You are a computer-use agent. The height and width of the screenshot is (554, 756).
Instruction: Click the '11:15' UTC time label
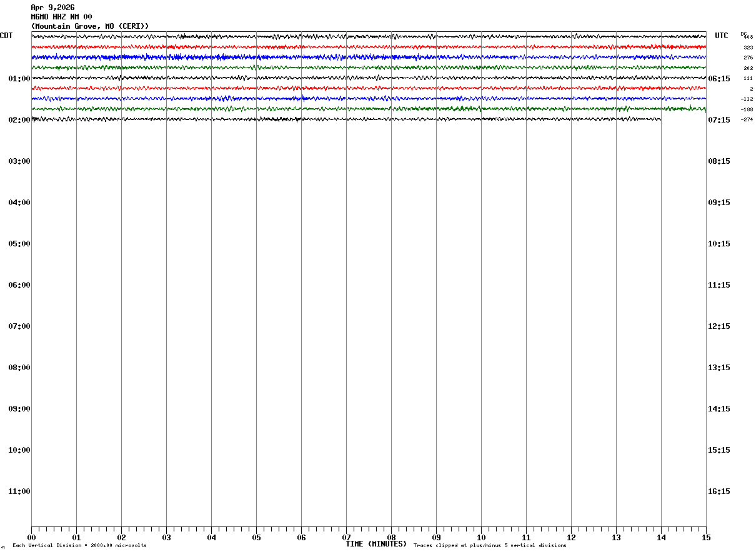click(x=719, y=285)
